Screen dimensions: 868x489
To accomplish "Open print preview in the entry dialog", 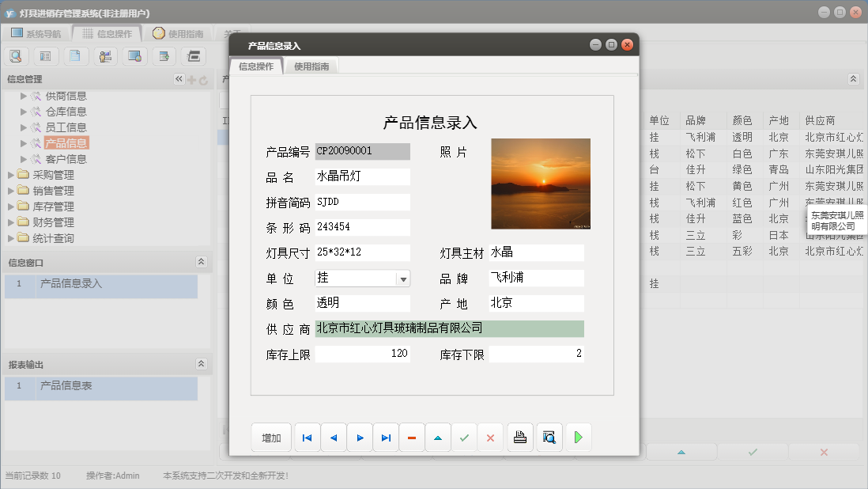I will [549, 437].
